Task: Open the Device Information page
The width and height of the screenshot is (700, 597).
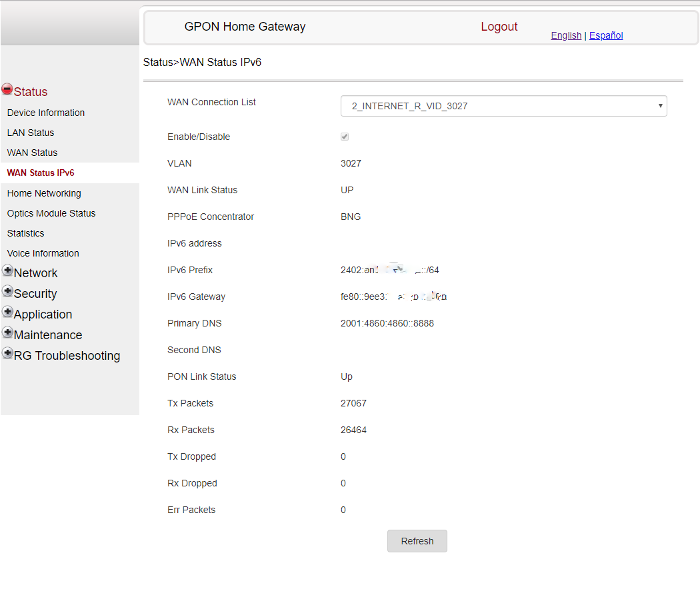Action: point(46,113)
